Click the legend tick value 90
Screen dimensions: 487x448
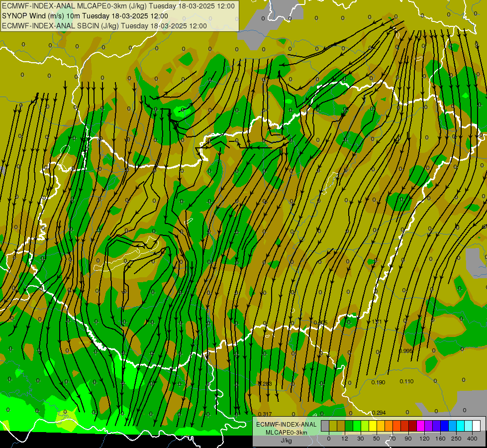(x=408, y=439)
